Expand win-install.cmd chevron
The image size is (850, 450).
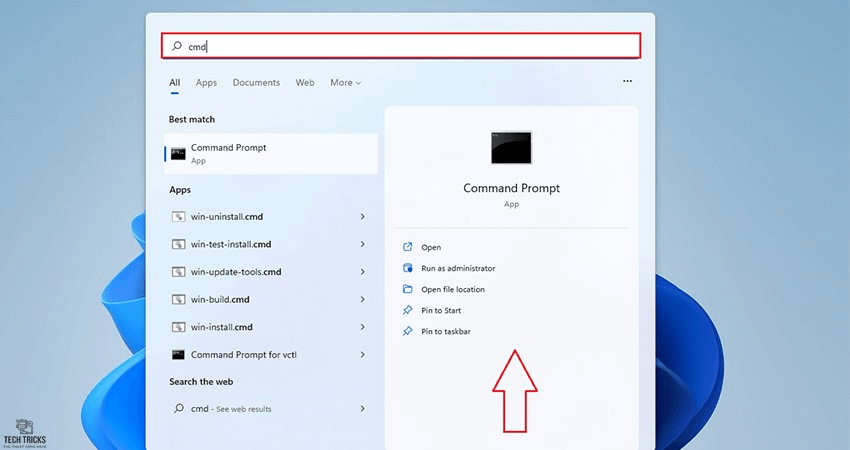pyautogui.click(x=363, y=327)
